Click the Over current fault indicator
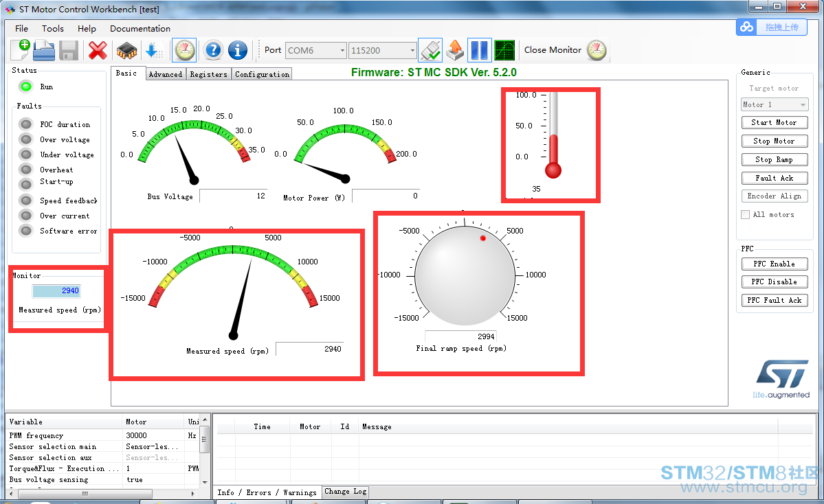Viewport: 824px width, 504px height. coord(25,216)
